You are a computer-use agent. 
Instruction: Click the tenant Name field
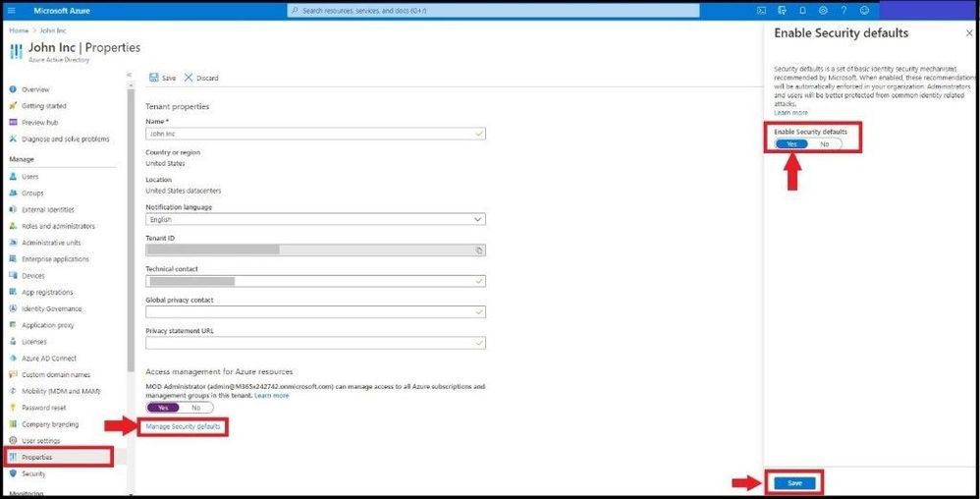315,134
